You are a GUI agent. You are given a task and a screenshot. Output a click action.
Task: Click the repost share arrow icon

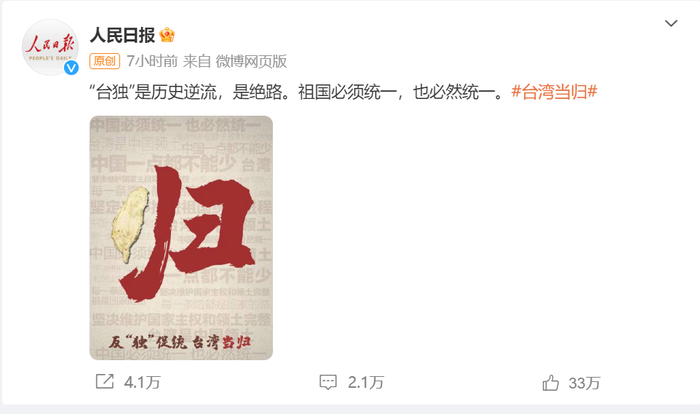[x=105, y=381]
